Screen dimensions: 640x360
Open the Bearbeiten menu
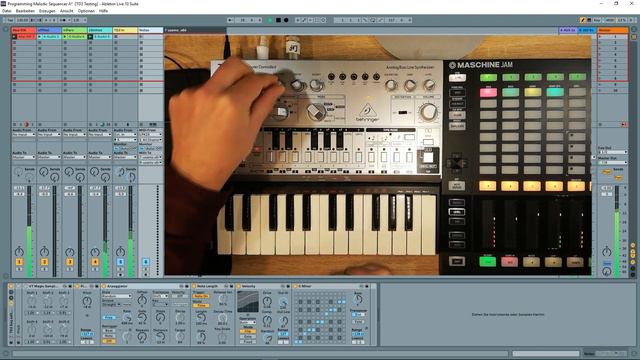(x=25, y=11)
